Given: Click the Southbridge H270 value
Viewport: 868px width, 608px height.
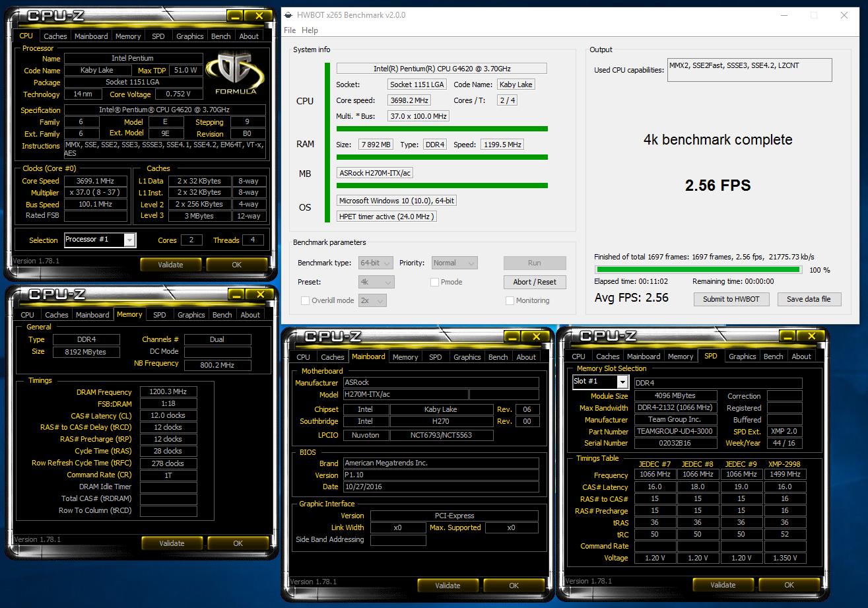Looking at the screenshot, I should pyautogui.click(x=442, y=421).
